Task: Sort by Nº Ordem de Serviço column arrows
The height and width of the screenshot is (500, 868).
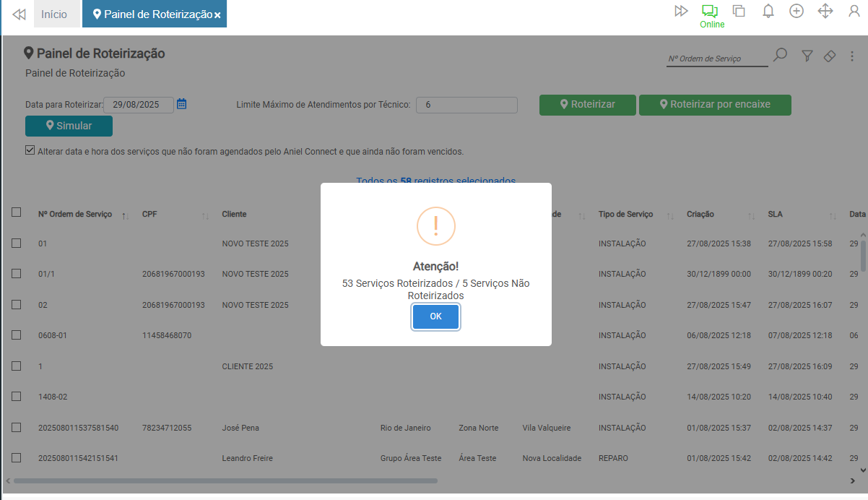Action: [125, 215]
